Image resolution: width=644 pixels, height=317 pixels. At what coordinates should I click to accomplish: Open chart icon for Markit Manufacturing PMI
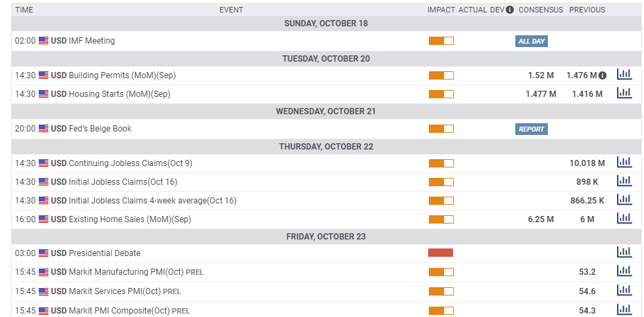(x=624, y=271)
